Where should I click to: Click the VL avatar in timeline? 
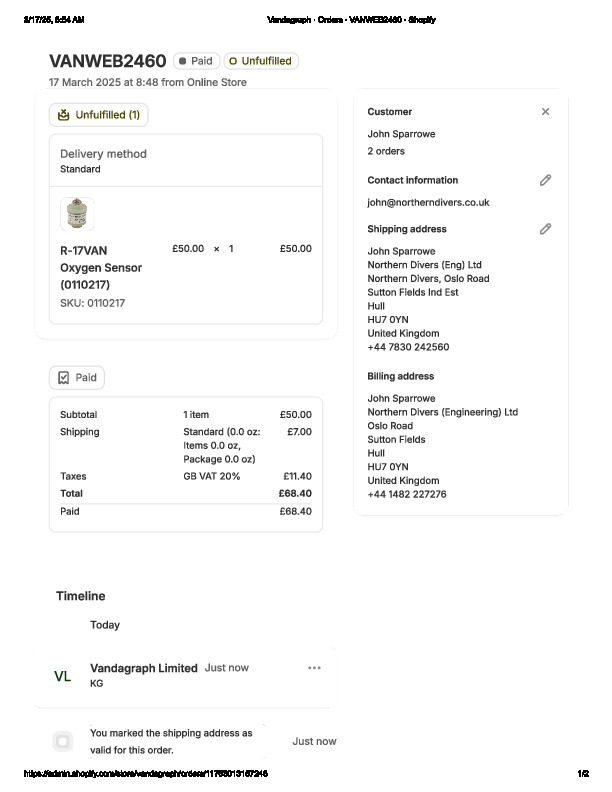62,676
